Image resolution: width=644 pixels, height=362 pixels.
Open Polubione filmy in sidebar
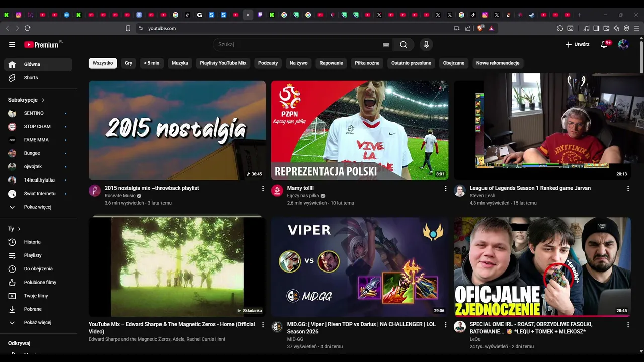click(38, 282)
